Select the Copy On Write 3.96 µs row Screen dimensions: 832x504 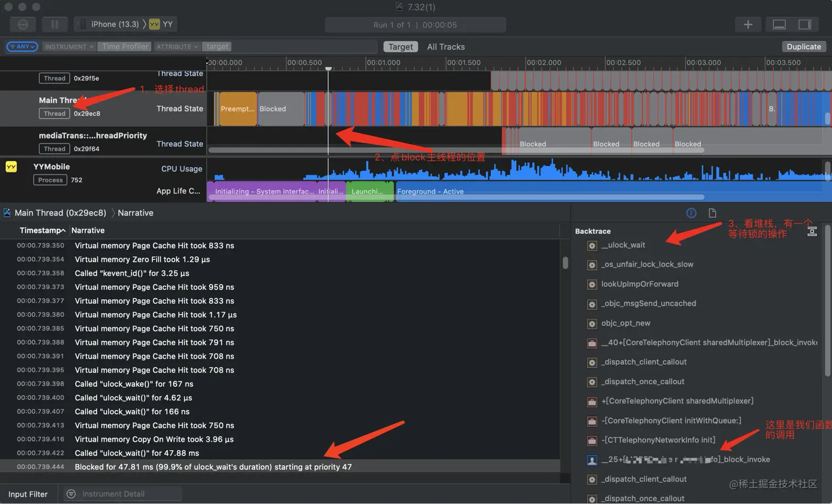280,439
